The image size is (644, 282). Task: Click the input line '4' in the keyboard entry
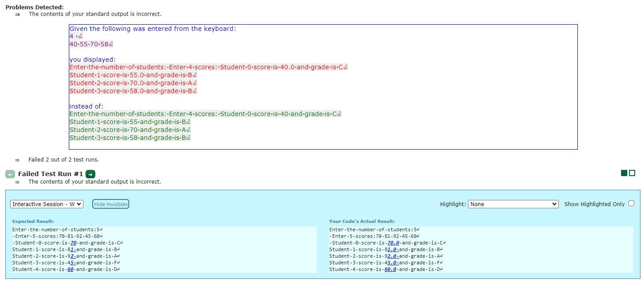76,36
